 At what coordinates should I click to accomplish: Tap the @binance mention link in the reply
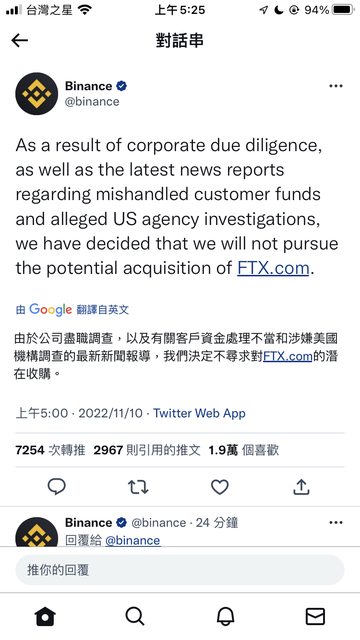point(133,540)
